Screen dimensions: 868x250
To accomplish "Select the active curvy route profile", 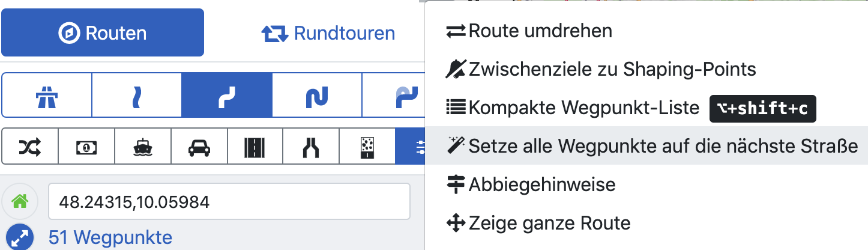I will coord(227,96).
